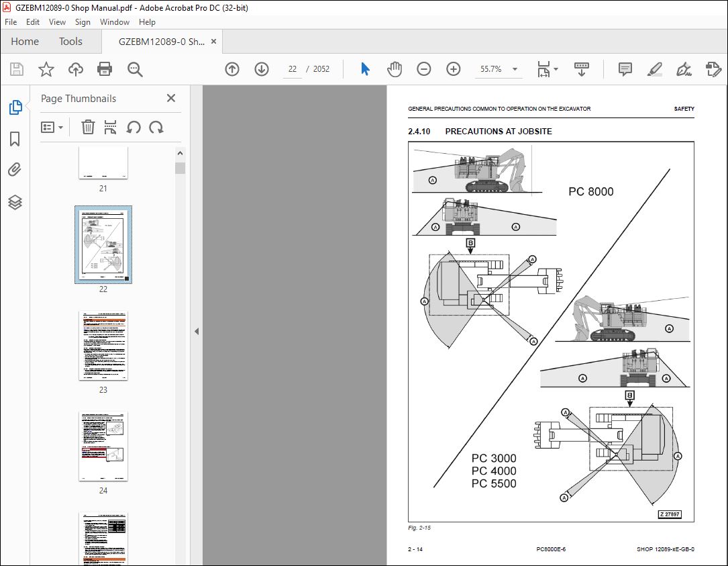Click the 'PC 8000' label
This screenshot has width=728, height=566.
[590, 191]
